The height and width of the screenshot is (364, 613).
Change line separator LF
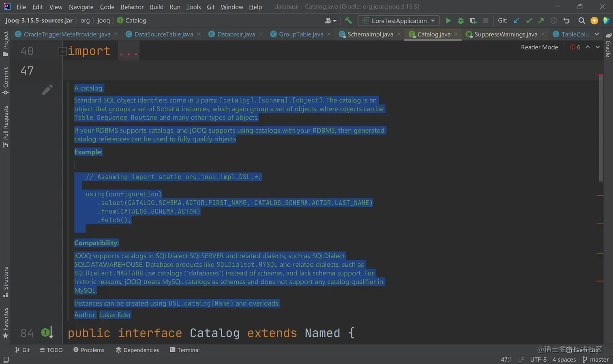pos(521,360)
